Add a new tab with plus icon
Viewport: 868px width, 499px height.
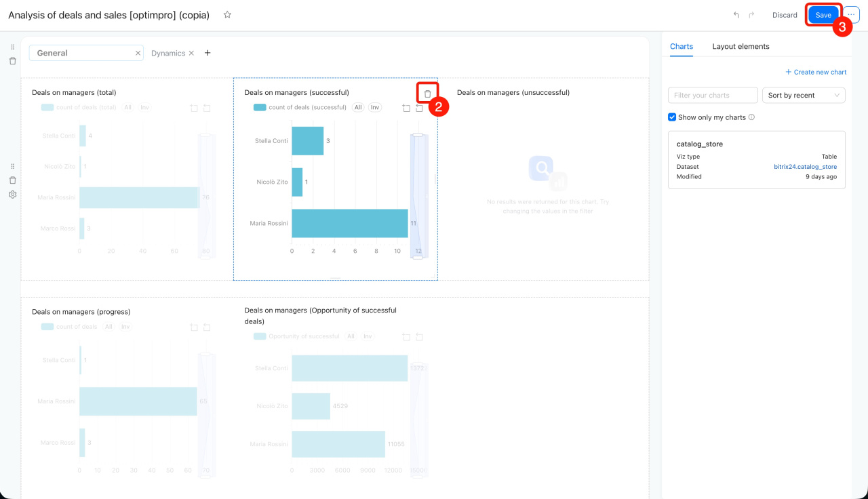(x=208, y=53)
